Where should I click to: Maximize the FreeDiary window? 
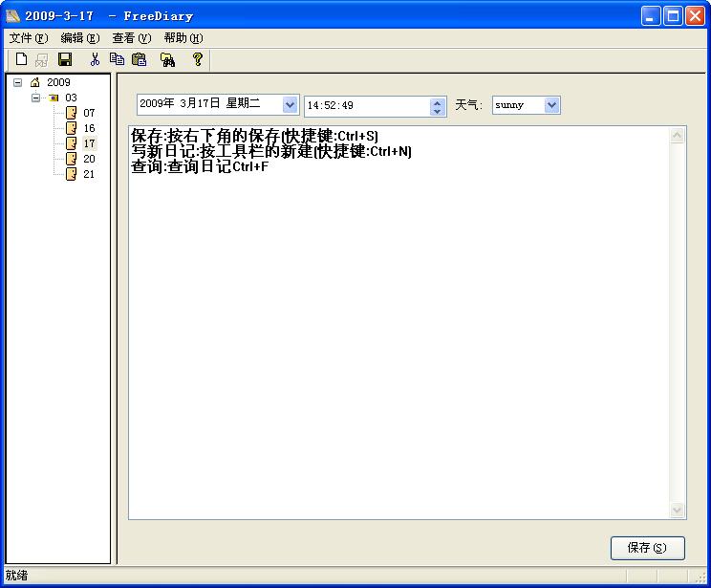click(674, 16)
